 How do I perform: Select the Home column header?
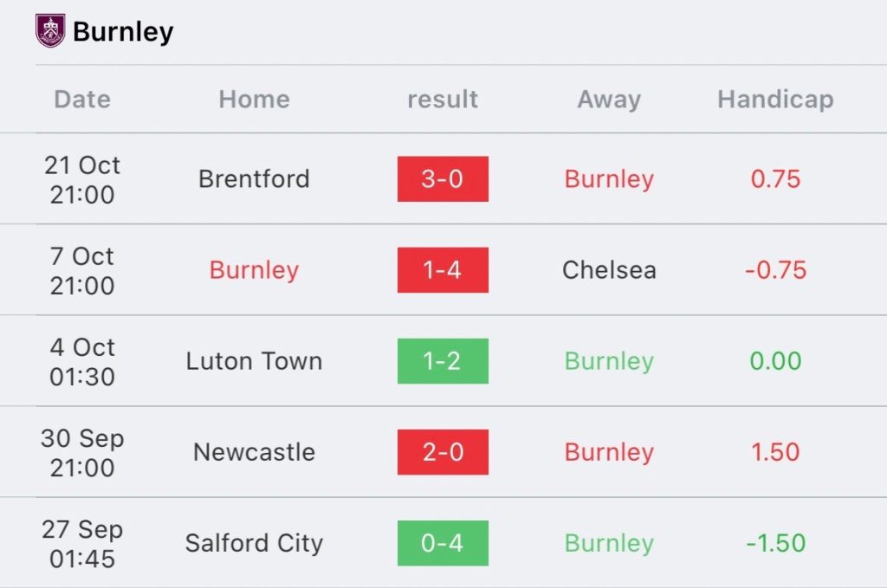tap(255, 100)
